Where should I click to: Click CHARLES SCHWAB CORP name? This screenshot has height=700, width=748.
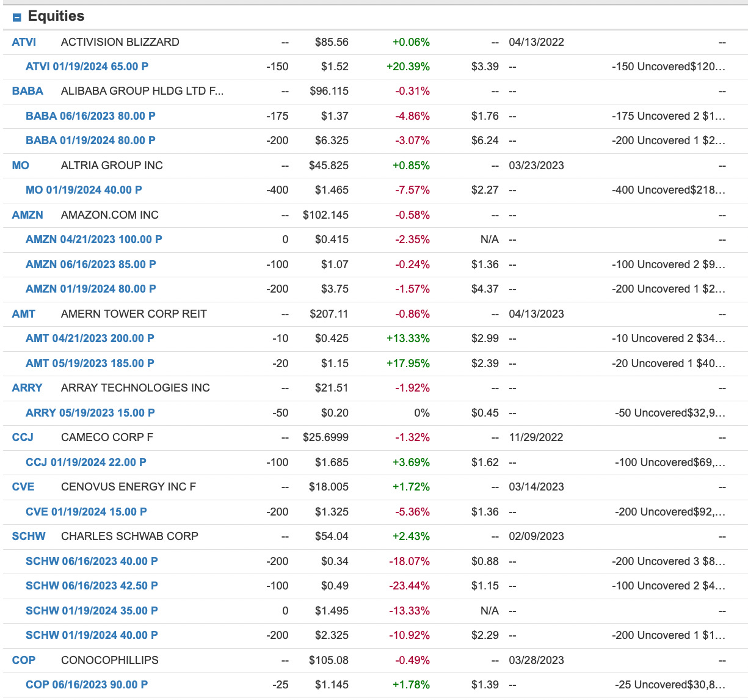[x=129, y=536]
